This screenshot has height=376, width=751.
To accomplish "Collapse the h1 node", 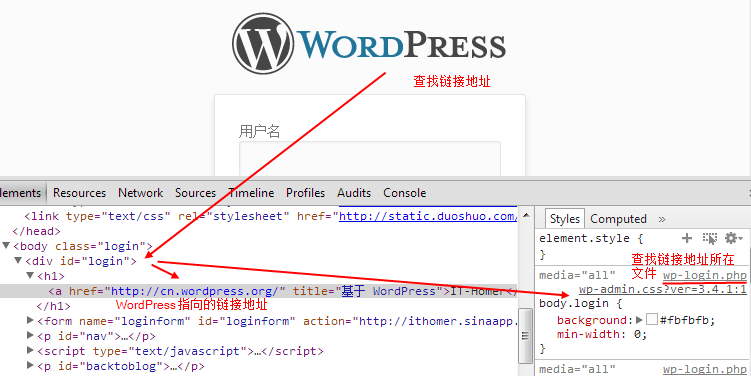I will coord(30,276).
